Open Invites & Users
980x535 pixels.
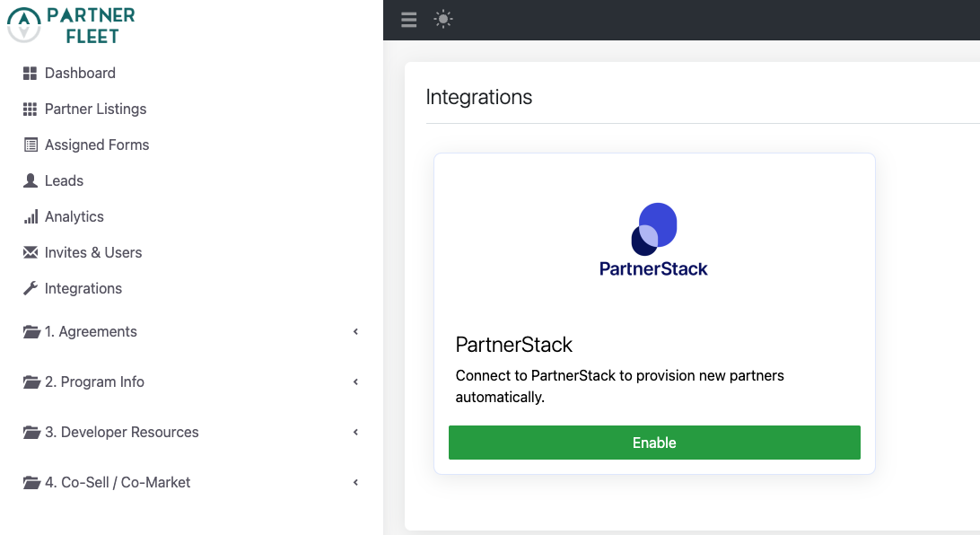(93, 252)
